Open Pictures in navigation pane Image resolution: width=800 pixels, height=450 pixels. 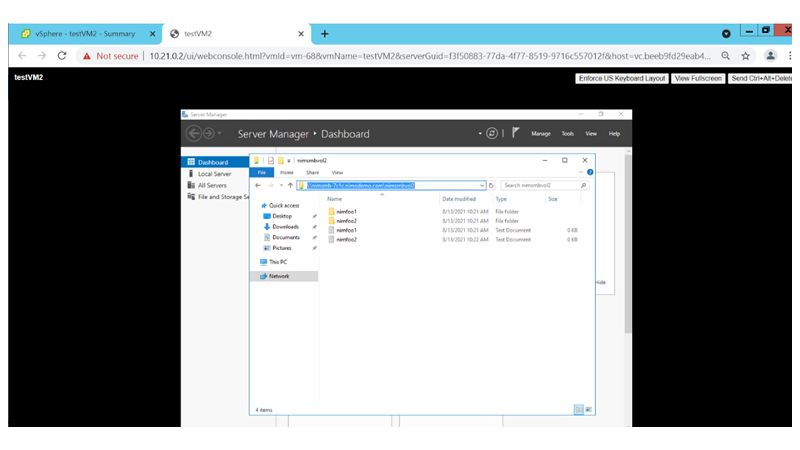[x=278, y=248]
